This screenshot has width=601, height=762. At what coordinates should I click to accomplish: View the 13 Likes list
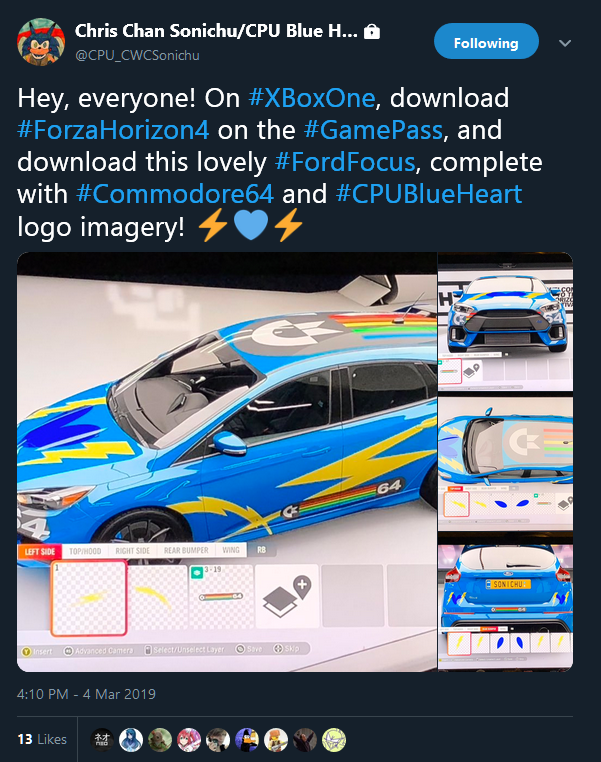(42, 740)
